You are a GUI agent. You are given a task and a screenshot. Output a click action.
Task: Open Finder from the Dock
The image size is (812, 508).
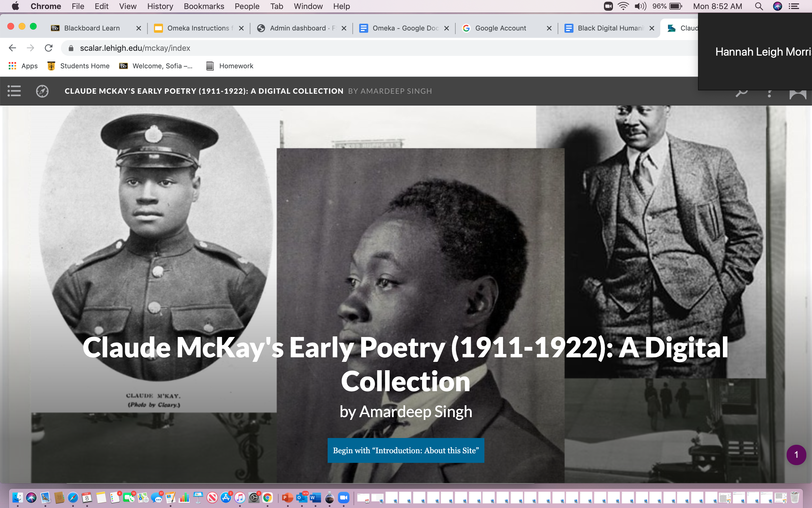point(17,498)
